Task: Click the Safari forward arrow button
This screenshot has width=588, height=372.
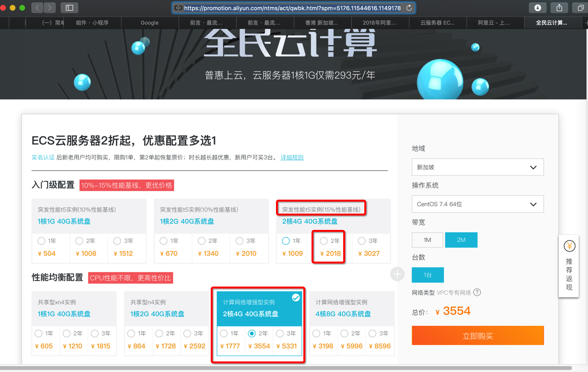Action: (49, 8)
